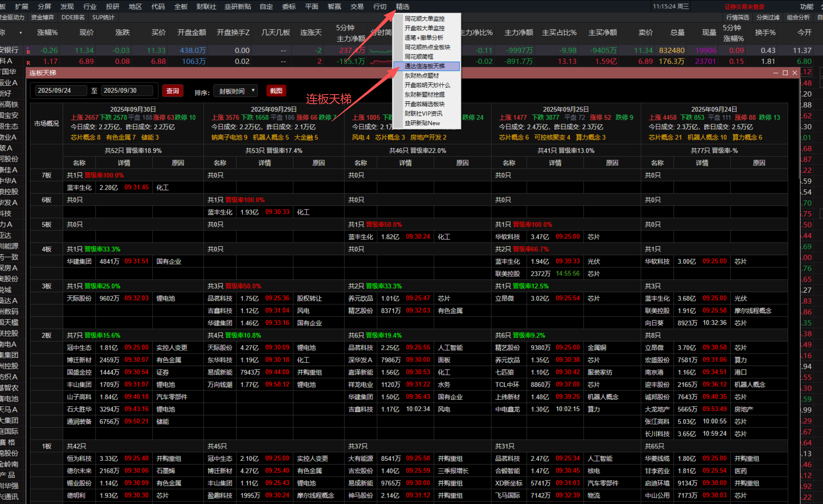Open the 功能 menu at top right

coord(807,7)
